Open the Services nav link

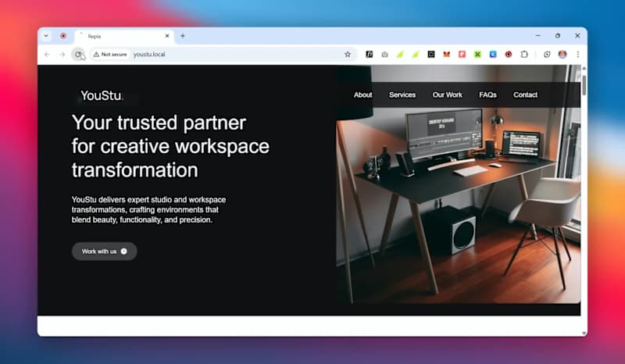(402, 95)
